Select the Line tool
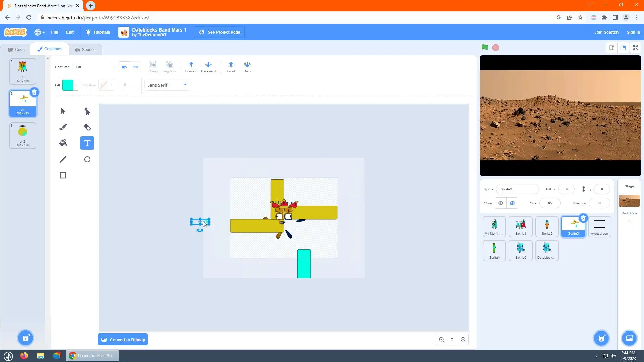Viewport: 644px width, 362px height. 63,159
